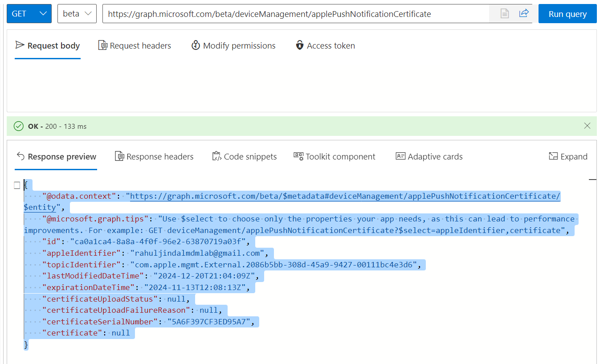Open the Toolkit component tab
This screenshot has height=364, width=604.
pos(335,157)
